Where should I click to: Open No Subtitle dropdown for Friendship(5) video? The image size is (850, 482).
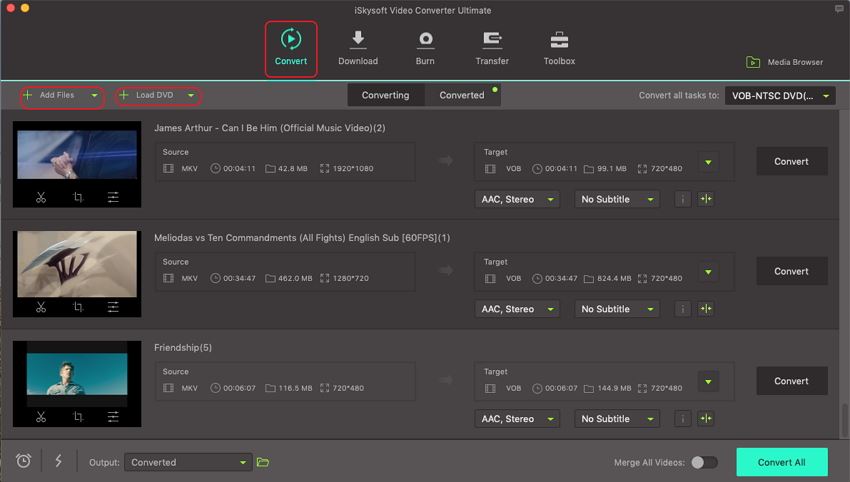617,419
